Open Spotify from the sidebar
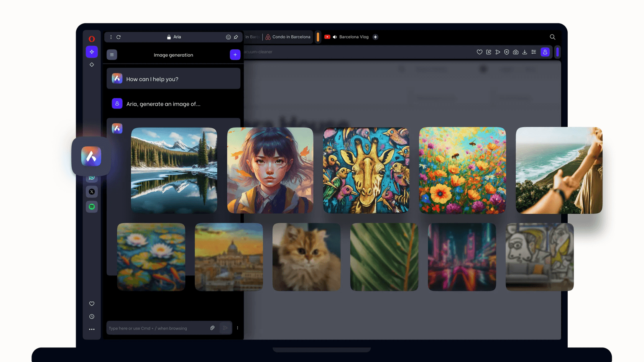644x362 pixels. pyautogui.click(x=92, y=206)
